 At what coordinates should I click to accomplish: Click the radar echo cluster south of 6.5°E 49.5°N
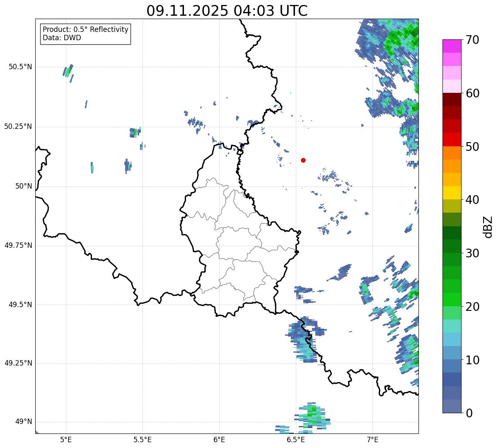click(306, 340)
